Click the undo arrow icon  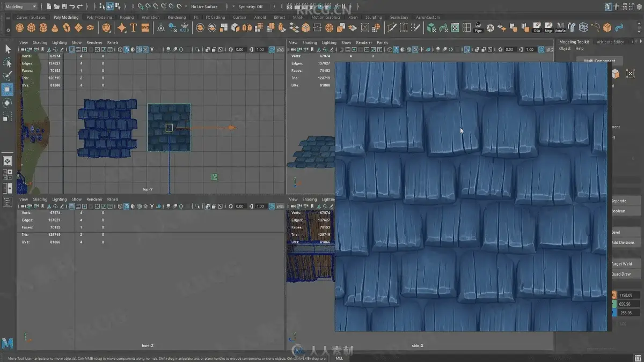pos(72,6)
